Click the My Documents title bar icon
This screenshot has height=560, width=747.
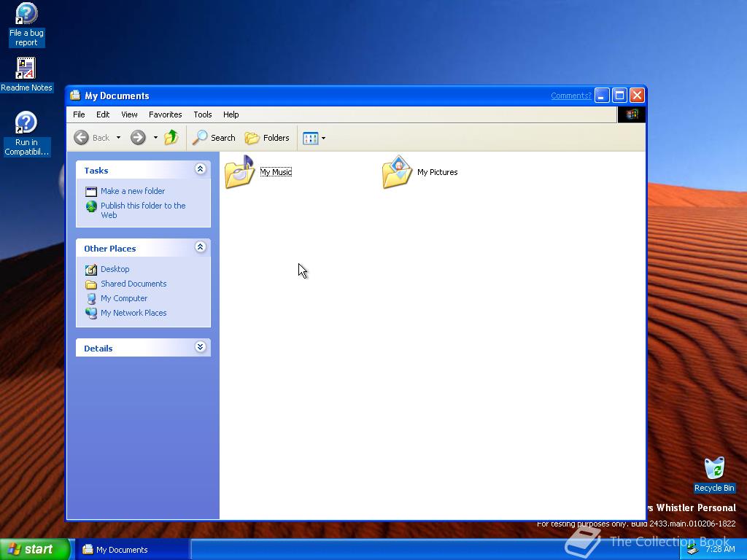75,96
